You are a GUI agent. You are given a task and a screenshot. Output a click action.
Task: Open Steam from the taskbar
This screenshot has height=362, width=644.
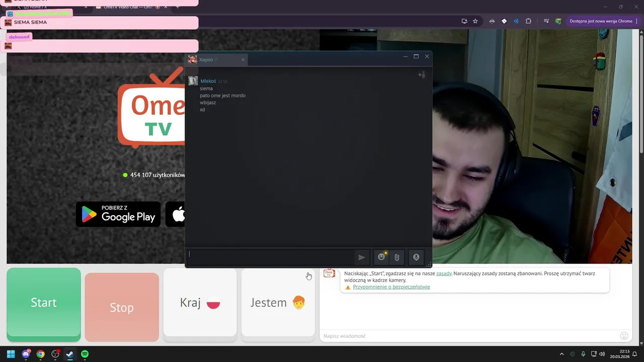pyautogui.click(x=70, y=354)
